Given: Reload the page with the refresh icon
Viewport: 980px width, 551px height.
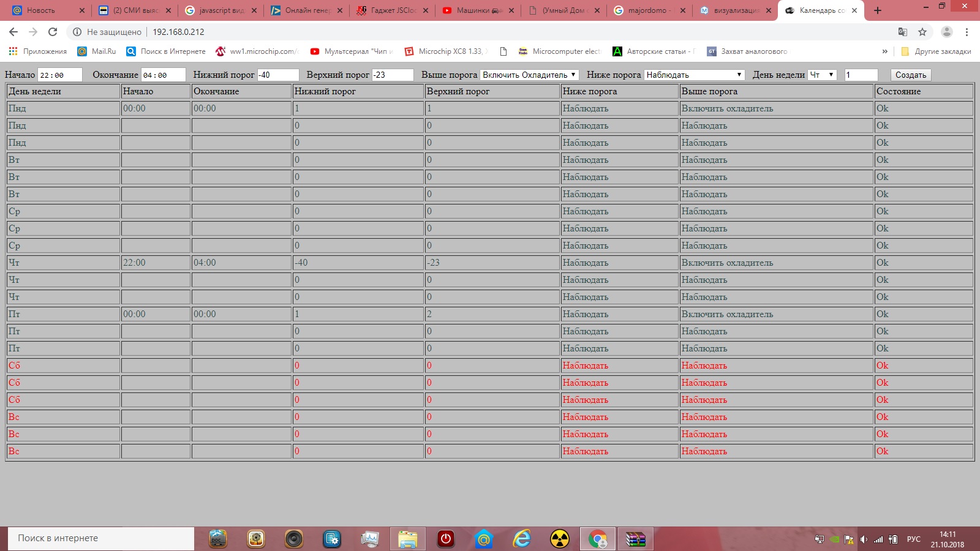Looking at the screenshot, I should pyautogui.click(x=53, y=32).
